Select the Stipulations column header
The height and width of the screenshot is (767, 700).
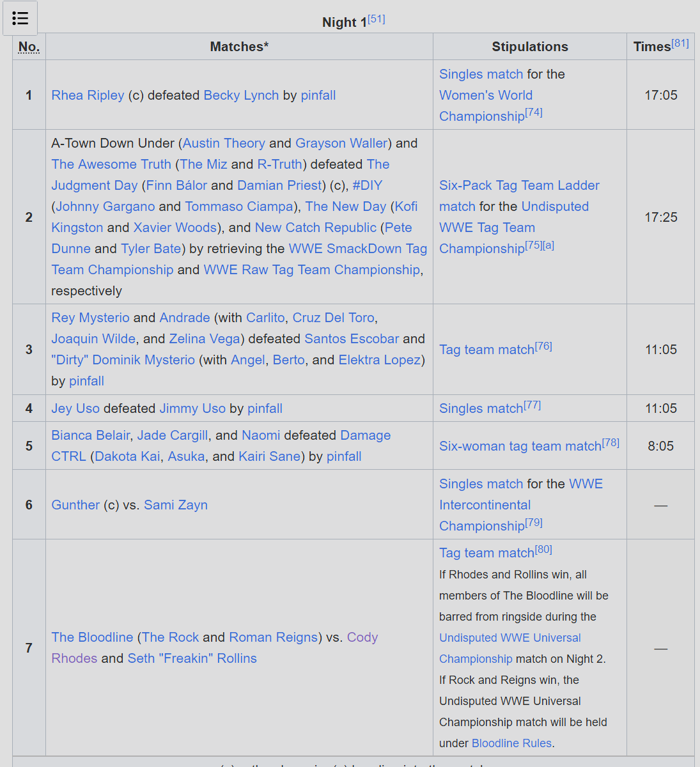coord(530,47)
